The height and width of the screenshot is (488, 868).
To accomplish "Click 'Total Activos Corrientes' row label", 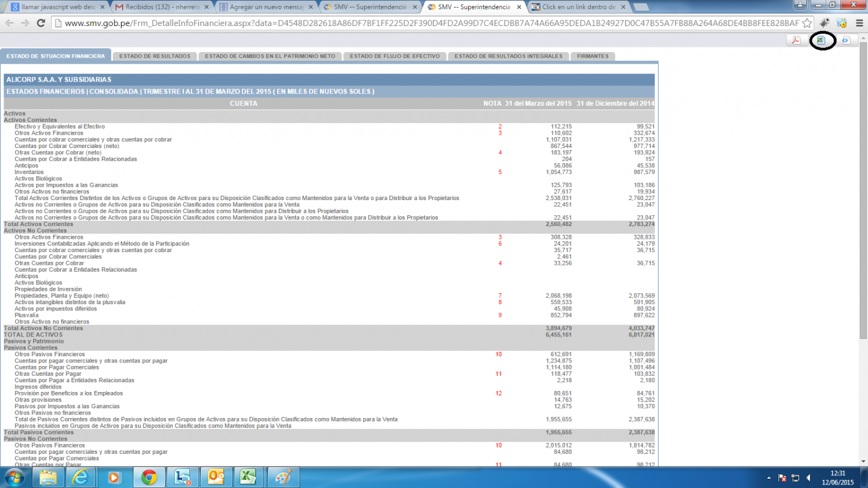I will [x=38, y=224].
